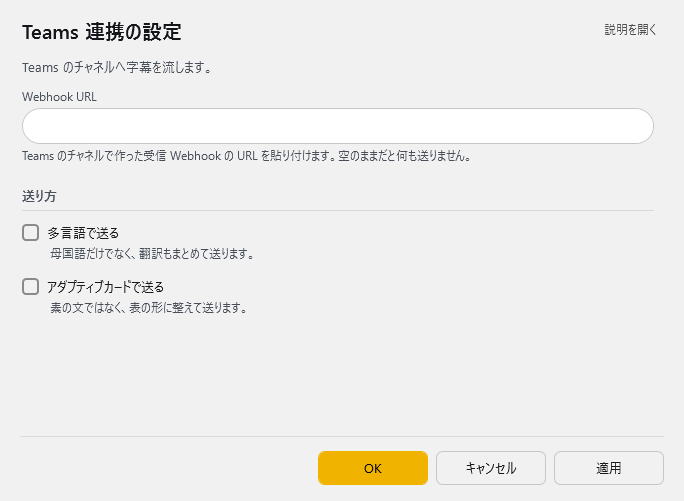The height and width of the screenshot is (501, 684).
Task: Enable the 多言語で送る checkbox
Action: [31, 233]
